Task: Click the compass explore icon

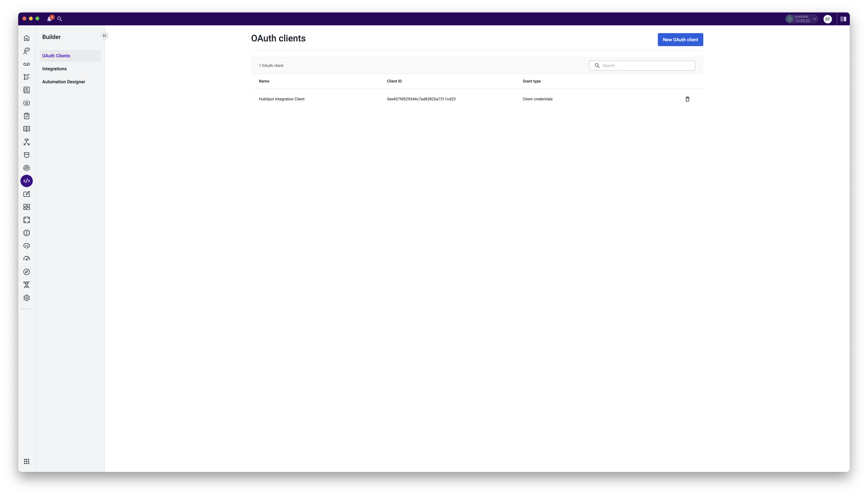Action: (27, 272)
